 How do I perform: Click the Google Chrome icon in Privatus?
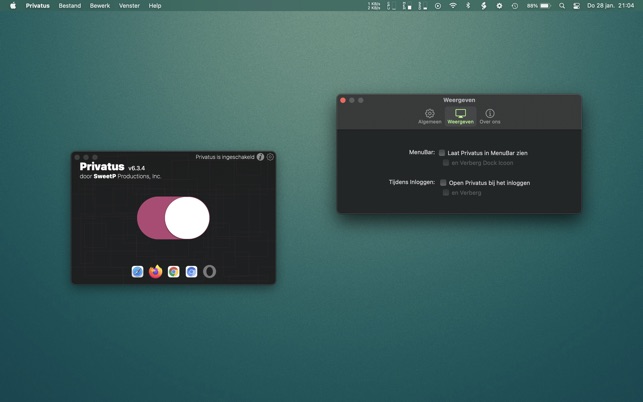tap(173, 272)
